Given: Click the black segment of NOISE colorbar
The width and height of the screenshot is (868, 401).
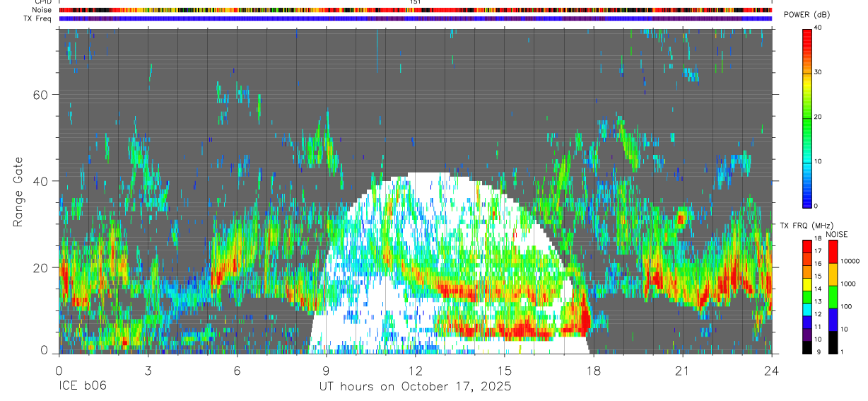Looking at the screenshot, I should [833, 342].
